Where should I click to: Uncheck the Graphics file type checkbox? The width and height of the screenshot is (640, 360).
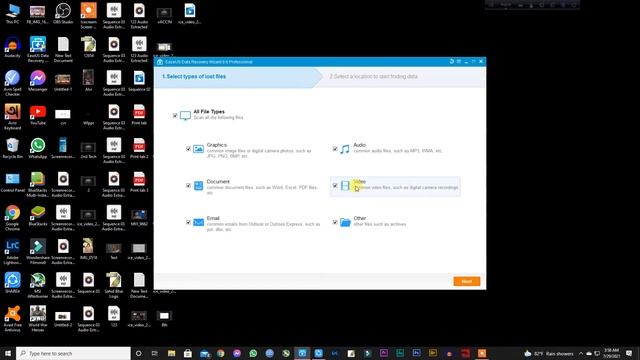188,149
